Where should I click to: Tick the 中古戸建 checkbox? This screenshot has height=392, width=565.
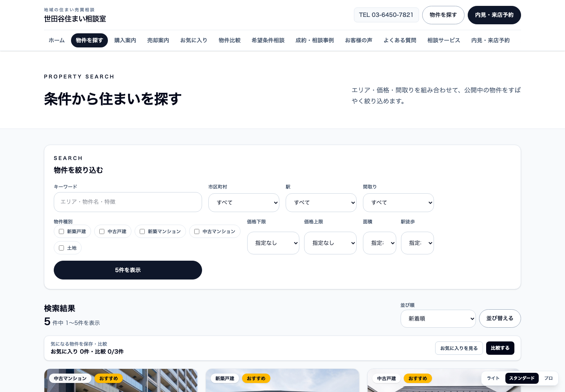(102, 232)
